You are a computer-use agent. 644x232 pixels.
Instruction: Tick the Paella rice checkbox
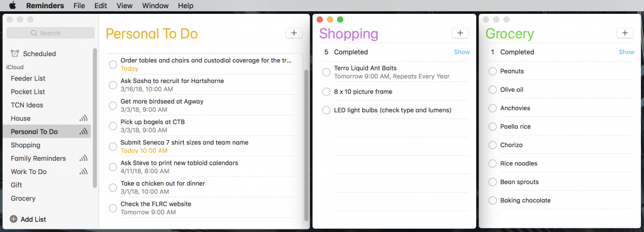(492, 126)
